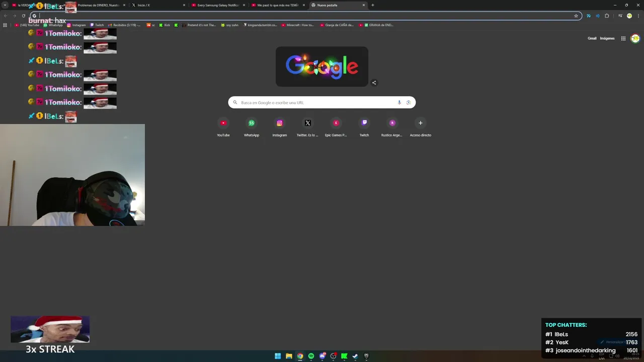Image resolution: width=644 pixels, height=362 pixels.
Task: Open the tab search dropdown arrow
Action: [5, 5]
